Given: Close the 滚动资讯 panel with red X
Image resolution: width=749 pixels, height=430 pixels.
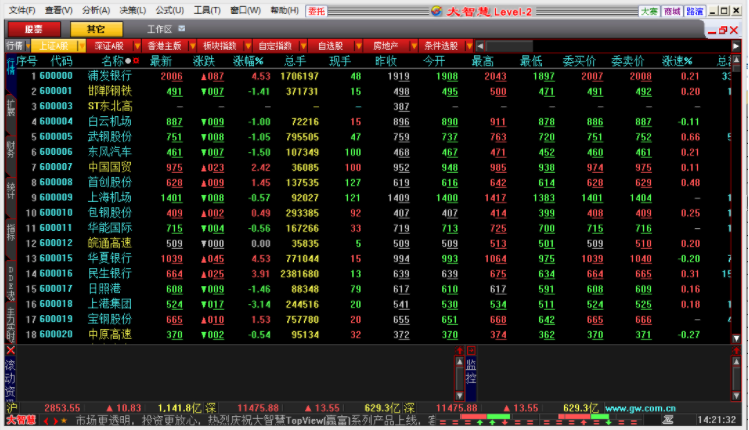Looking at the screenshot, I should [11, 350].
